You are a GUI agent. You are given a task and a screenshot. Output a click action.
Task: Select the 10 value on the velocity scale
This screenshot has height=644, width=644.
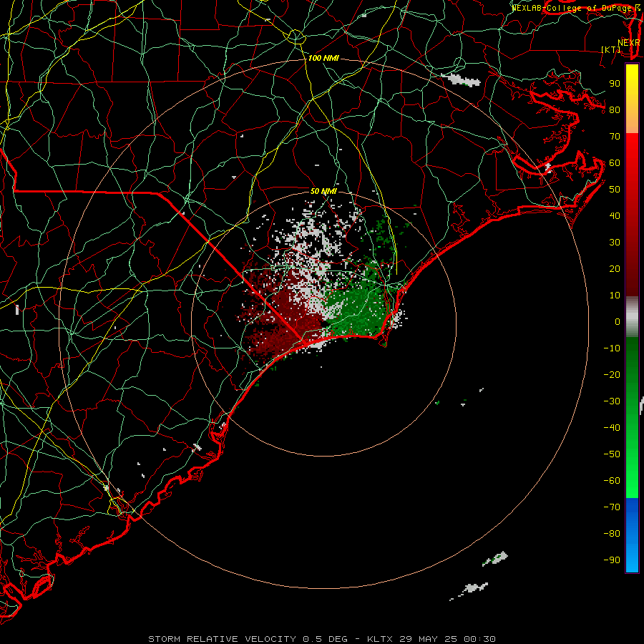(x=615, y=296)
